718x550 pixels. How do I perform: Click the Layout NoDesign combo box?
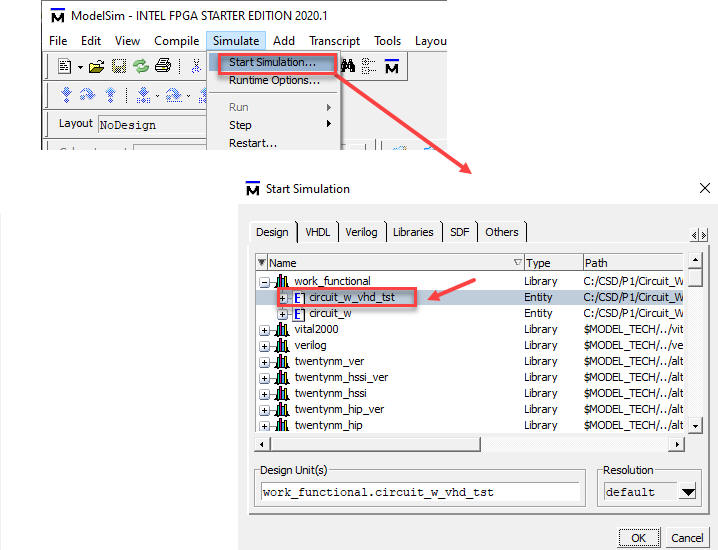pos(152,125)
